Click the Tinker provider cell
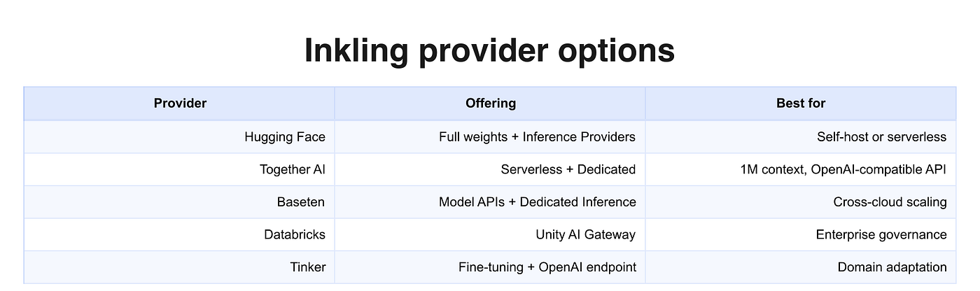The height and width of the screenshot is (291, 980). click(x=180, y=267)
